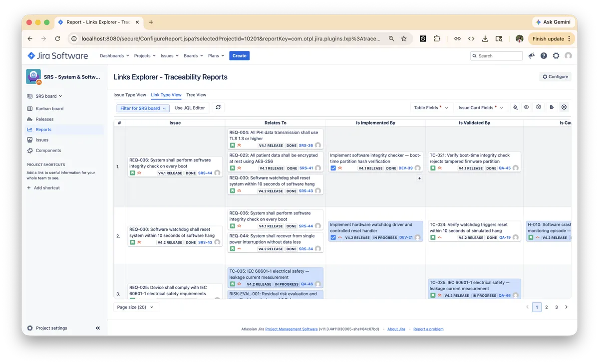Open Table Fields dropdown
Screen dimensions: 599x364
tap(432, 107)
